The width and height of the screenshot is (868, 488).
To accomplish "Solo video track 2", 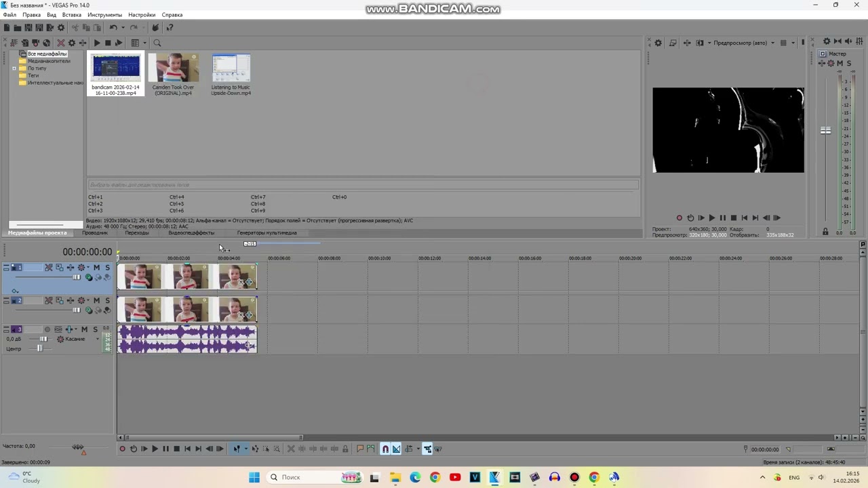I will (107, 300).
